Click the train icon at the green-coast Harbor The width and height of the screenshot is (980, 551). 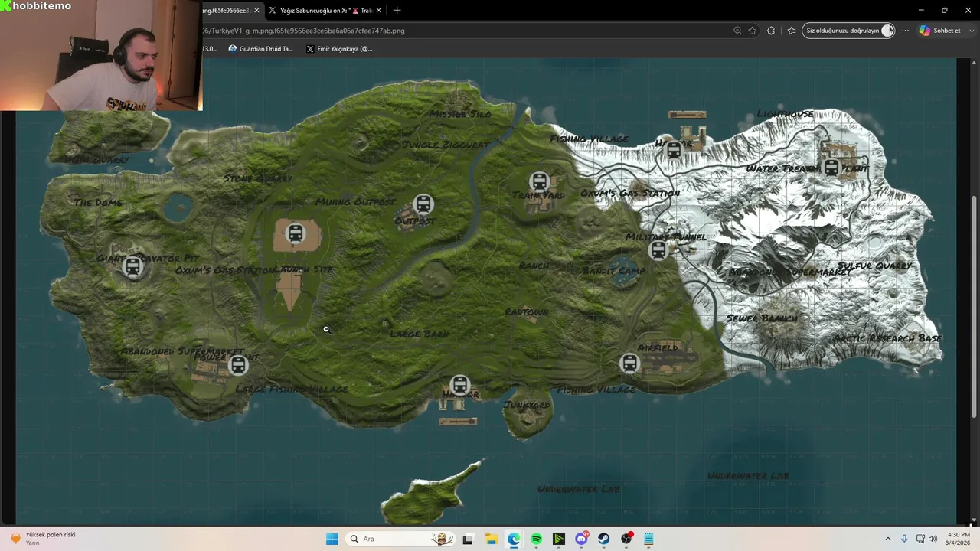point(459,385)
